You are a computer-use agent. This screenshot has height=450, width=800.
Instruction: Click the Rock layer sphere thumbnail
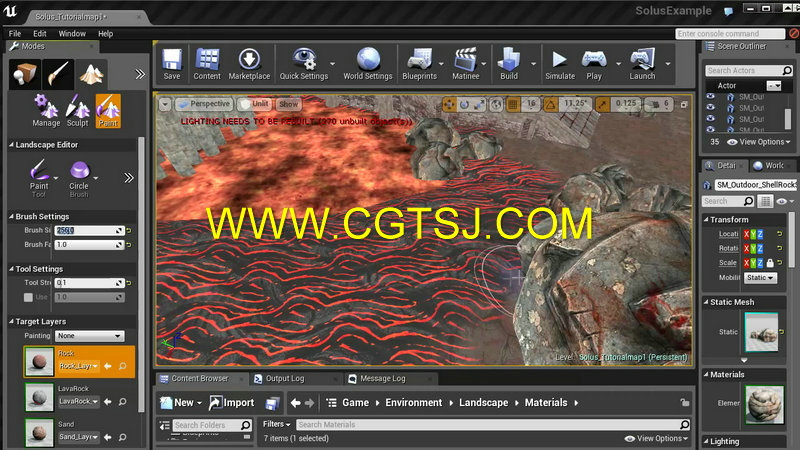[39, 362]
